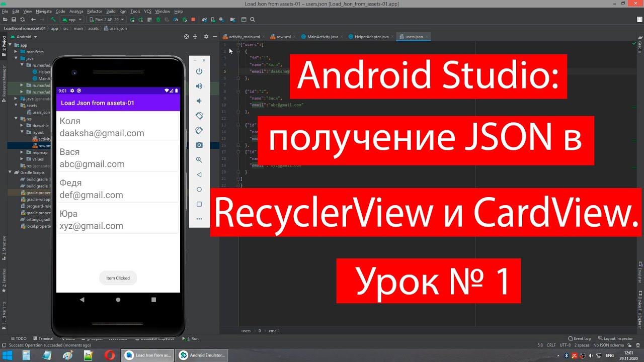This screenshot has height=362, width=644.
Task: Open the Event Log
Action: tap(579, 338)
